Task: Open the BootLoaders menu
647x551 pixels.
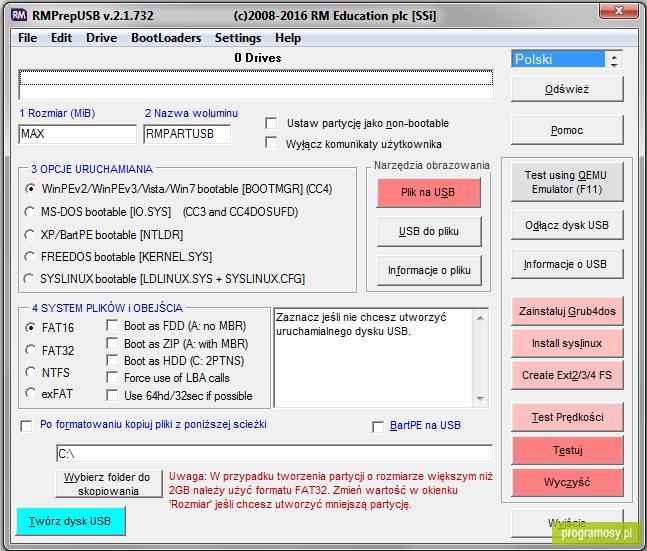Action: tap(166, 38)
